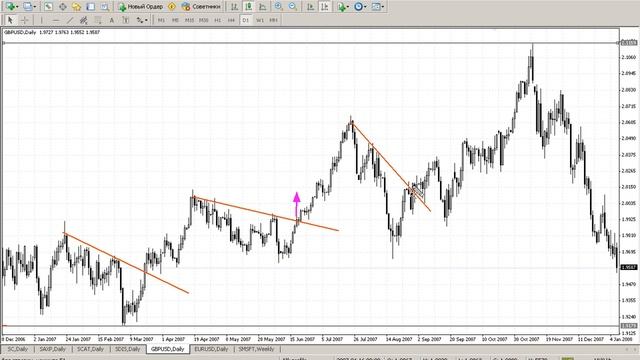This screenshot has height=360, width=640.
Task: Zoom in on the chart
Action: [278, 7]
